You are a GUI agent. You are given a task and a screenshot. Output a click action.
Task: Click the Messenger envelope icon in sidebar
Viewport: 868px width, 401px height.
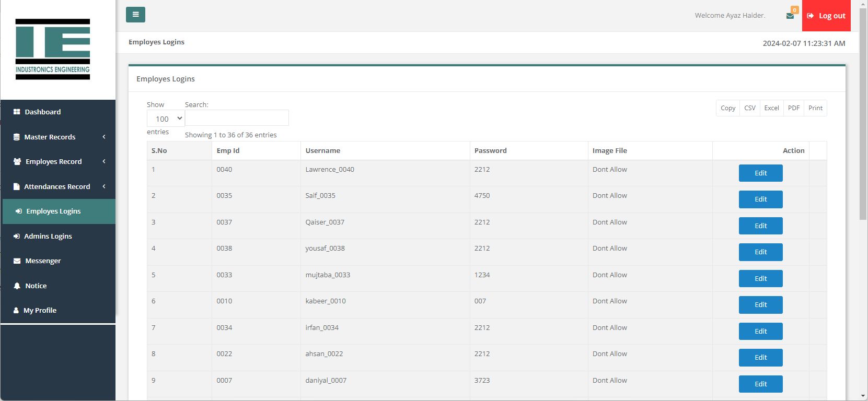click(17, 261)
